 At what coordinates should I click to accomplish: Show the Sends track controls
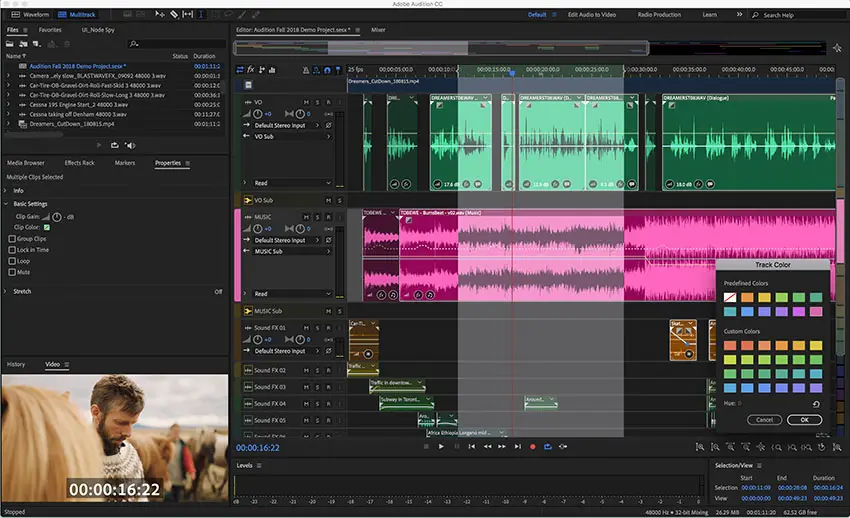point(262,70)
